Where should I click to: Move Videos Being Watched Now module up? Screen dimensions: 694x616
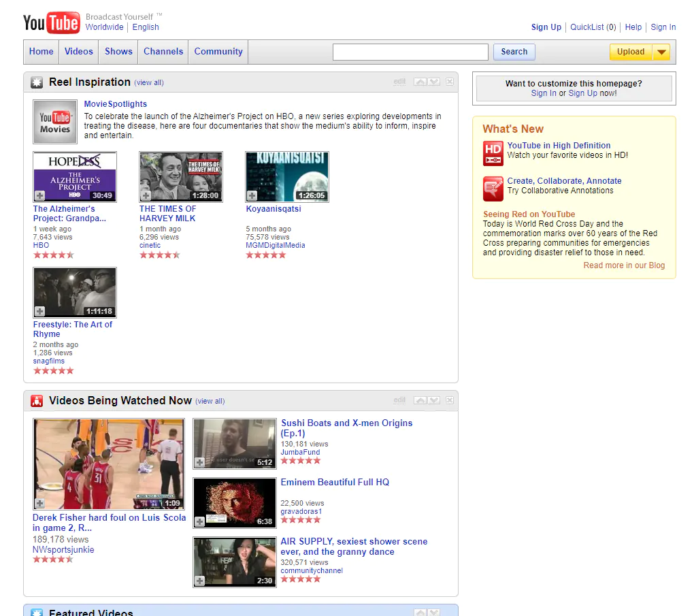(420, 400)
